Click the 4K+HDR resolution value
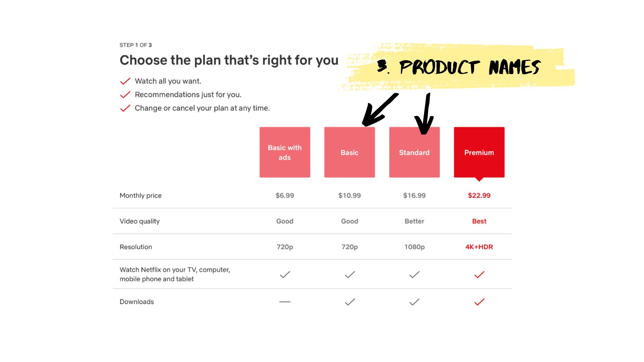The image size is (644, 362). tap(479, 247)
